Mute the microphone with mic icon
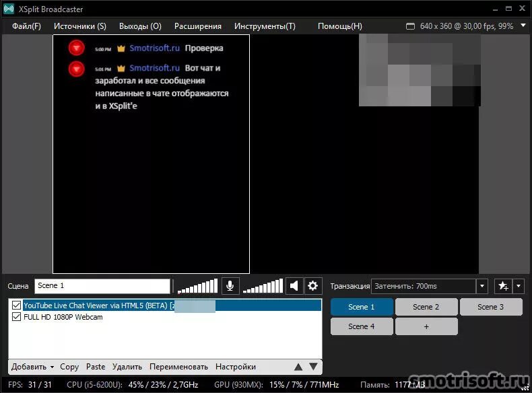532x393 pixels. click(x=230, y=286)
